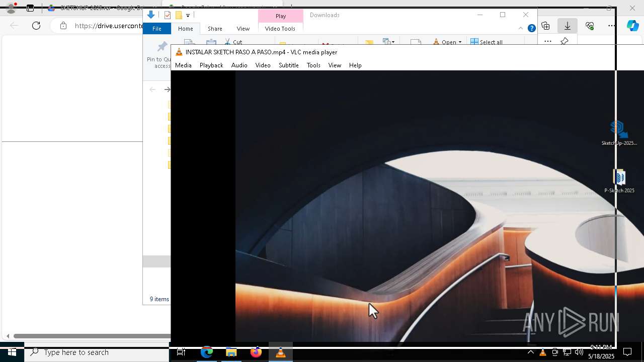Select the Video Tools tab in Explorer
The width and height of the screenshot is (644, 362).
tap(280, 29)
